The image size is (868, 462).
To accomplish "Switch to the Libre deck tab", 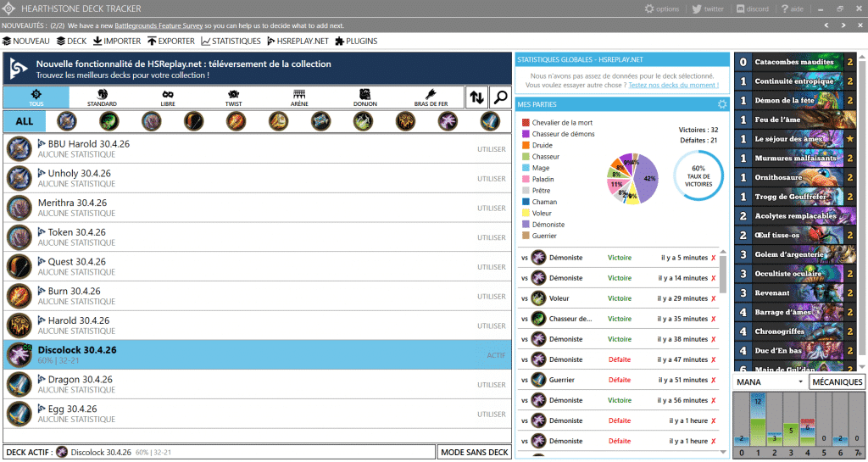I will (168, 97).
